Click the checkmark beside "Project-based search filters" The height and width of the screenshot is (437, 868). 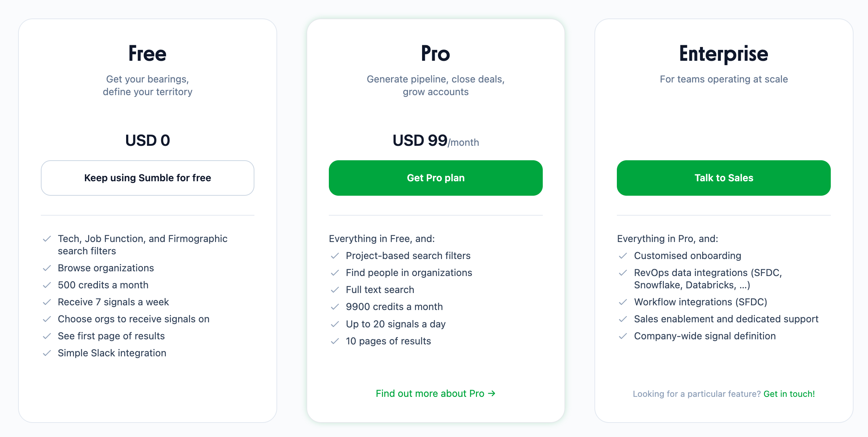point(335,256)
